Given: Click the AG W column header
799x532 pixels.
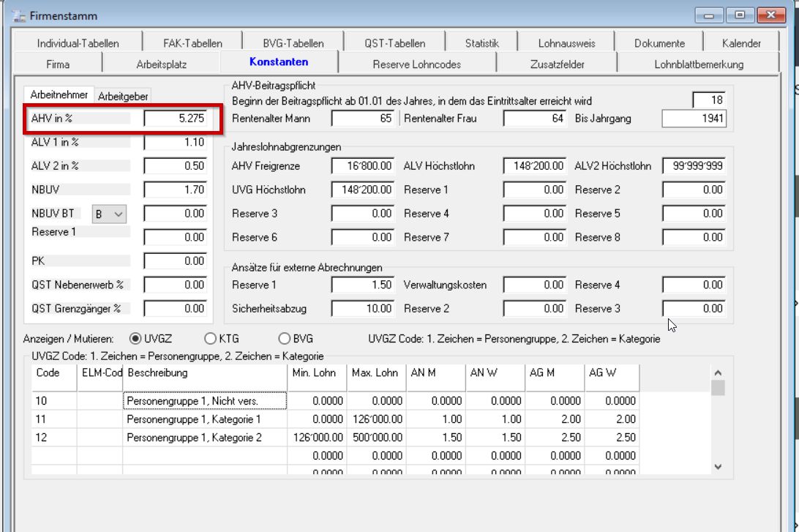Looking at the screenshot, I should (612, 377).
